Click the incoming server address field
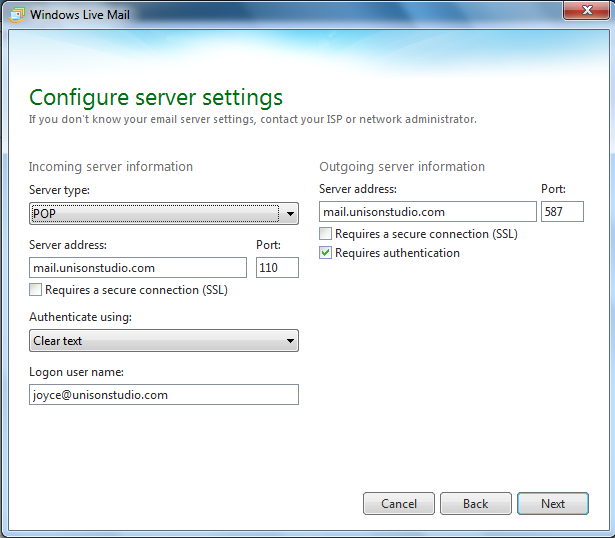The width and height of the screenshot is (615, 538). [x=138, y=267]
